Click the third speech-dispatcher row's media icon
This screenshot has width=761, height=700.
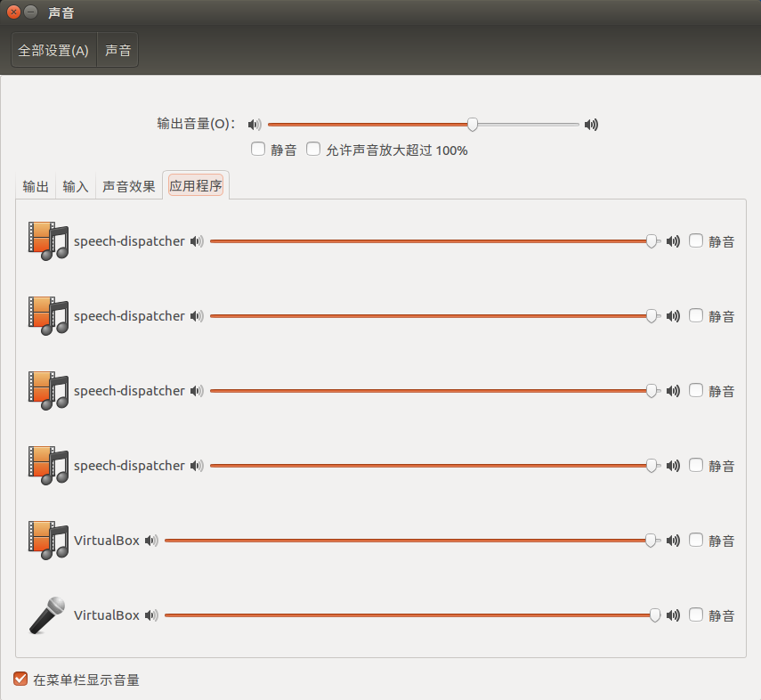click(x=48, y=391)
